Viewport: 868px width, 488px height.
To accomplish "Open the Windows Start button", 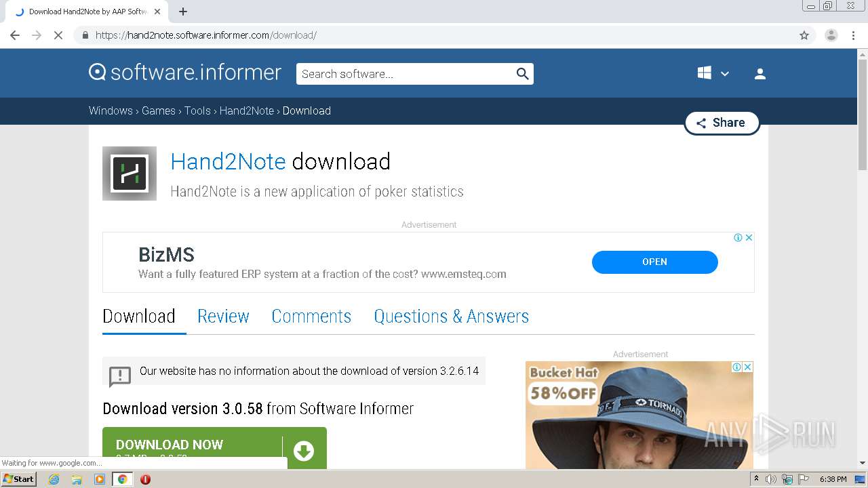I will (x=19, y=479).
